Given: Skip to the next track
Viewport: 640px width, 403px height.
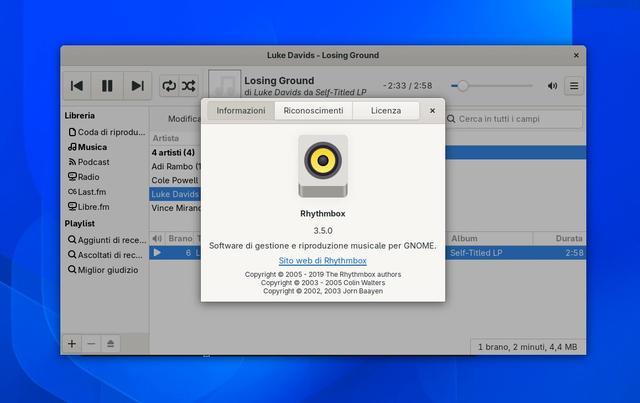Looking at the screenshot, I should click(138, 86).
